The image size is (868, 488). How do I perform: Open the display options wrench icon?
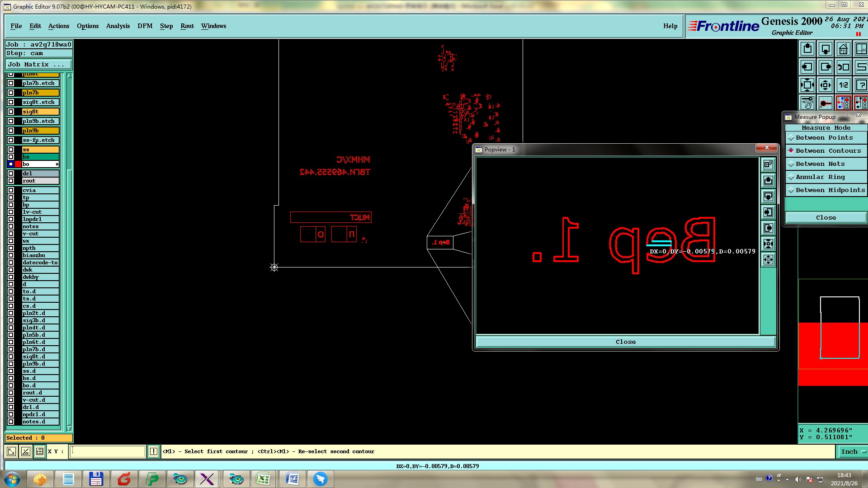coord(807,103)
